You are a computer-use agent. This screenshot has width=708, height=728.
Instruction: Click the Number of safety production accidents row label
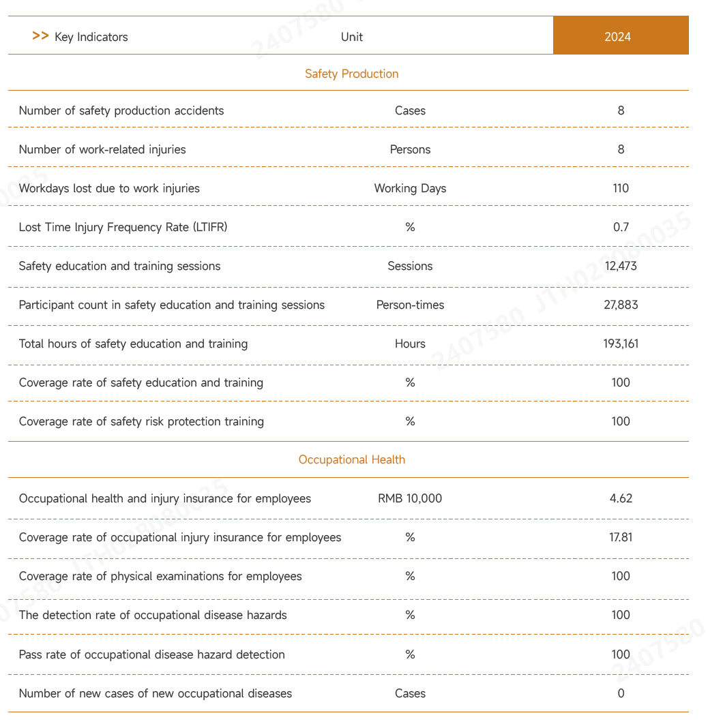pos(121,110)
